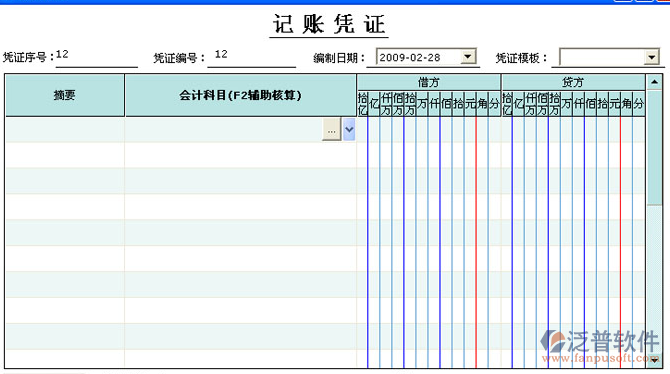This screenshot has width=670, height=374.
Task: Click the 凭证编号 input field
Action: (252, 57)
